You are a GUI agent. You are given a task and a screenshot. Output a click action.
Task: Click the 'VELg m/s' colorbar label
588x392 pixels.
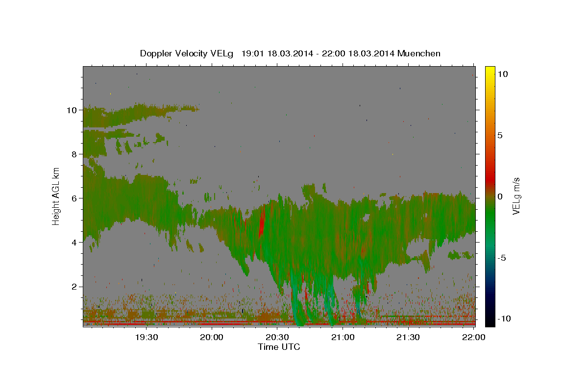(x=516, y=196)
